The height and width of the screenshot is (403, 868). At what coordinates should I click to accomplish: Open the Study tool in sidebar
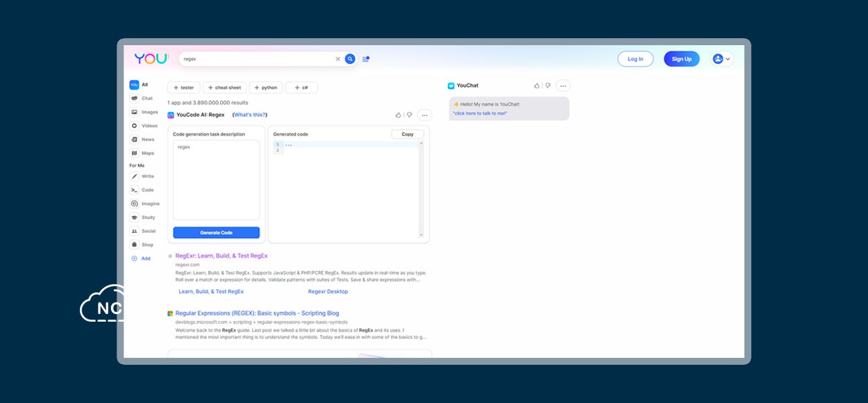point(143,217)
